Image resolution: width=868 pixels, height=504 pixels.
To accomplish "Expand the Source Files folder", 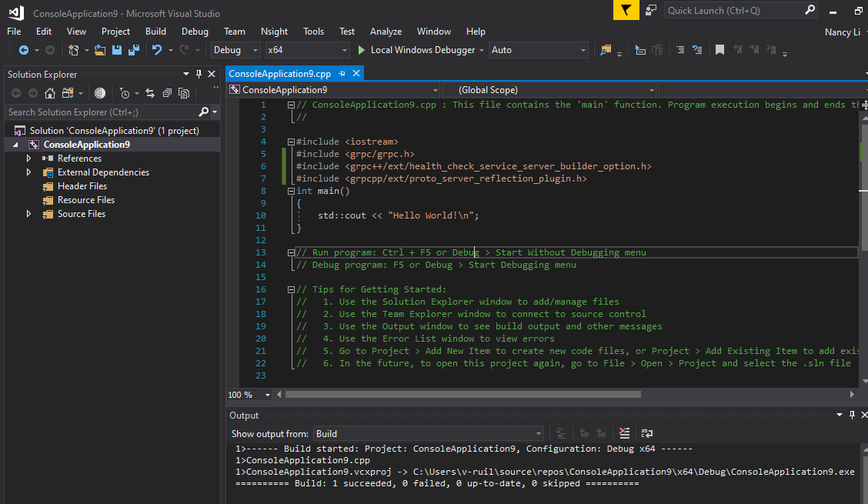I will click(28, 213).
